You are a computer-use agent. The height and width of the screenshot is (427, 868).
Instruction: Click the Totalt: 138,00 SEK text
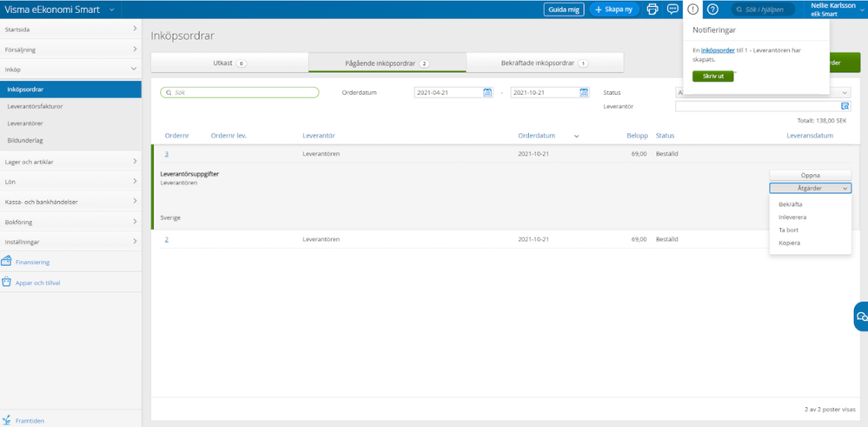click(x=821, y=120)
